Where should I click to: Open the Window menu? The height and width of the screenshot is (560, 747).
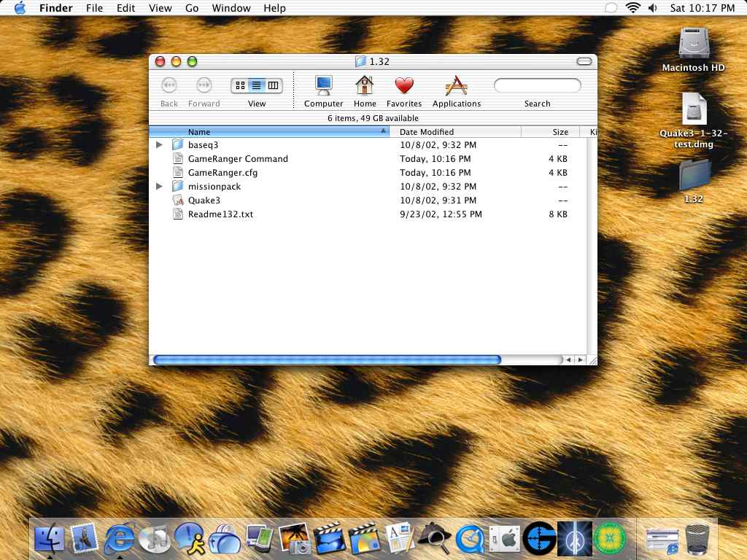(231, 8)
